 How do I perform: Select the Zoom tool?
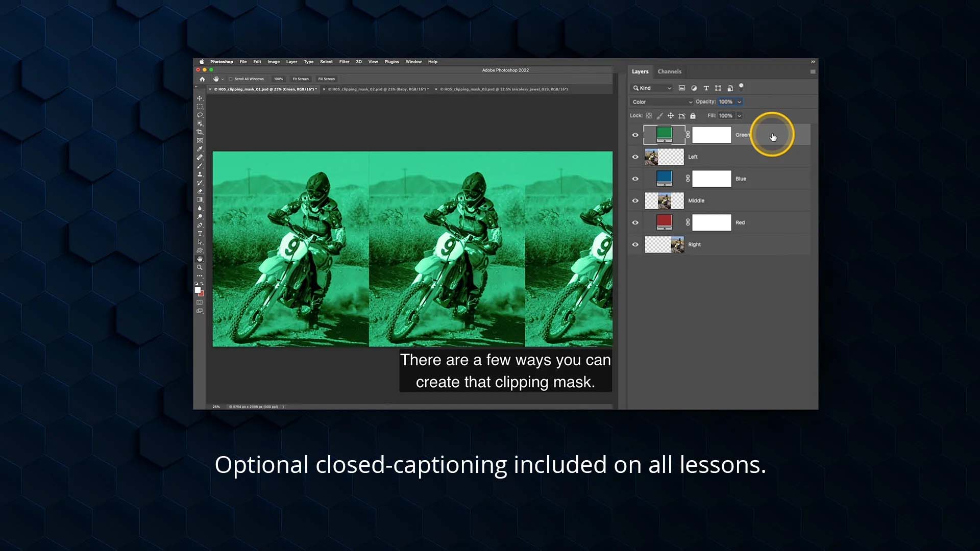pos(200,267)
